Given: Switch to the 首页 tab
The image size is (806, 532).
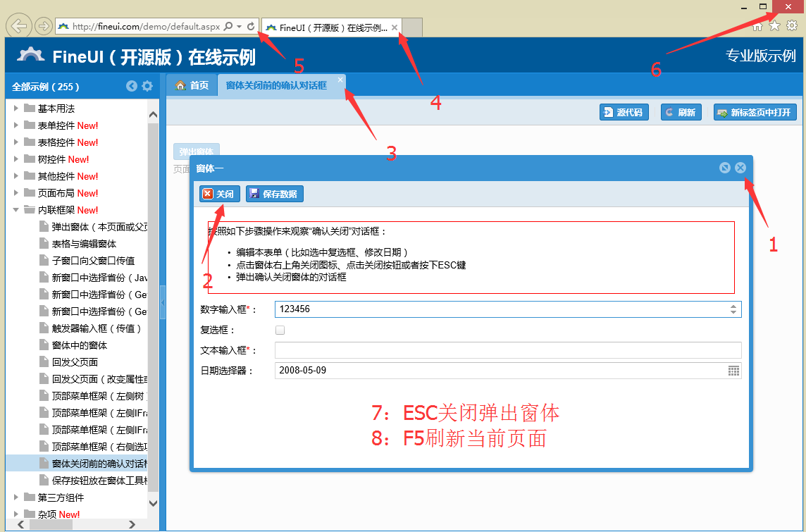Looking at the screenshot, I should [x=192, y=85].
